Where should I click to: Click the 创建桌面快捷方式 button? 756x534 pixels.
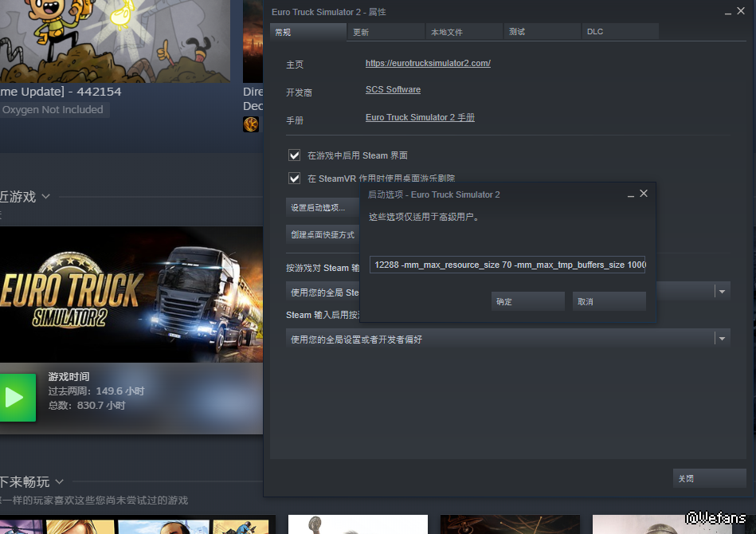pyautogui.click(x=323, y=234)
